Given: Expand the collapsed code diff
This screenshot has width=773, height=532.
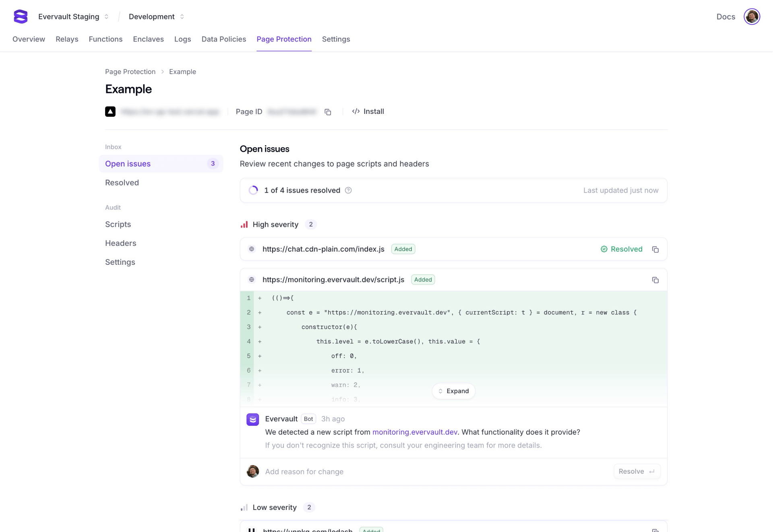Looking at the screenshot, I should coord(453,391).
